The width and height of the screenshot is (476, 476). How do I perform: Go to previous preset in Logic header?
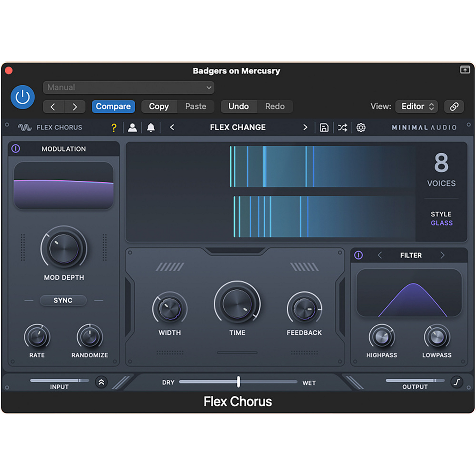(x=54, y=106)
